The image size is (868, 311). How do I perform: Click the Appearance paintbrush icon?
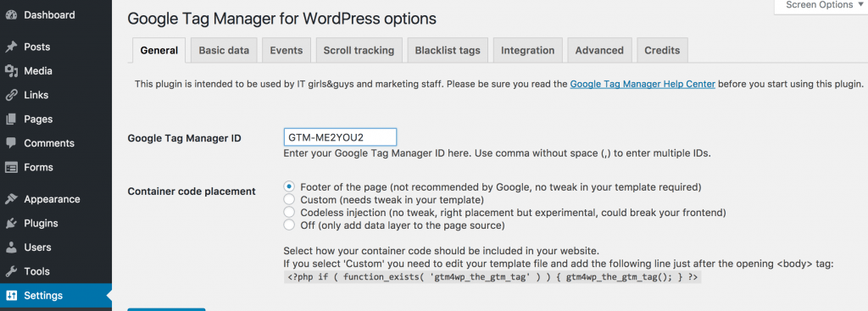pos(10,199)
